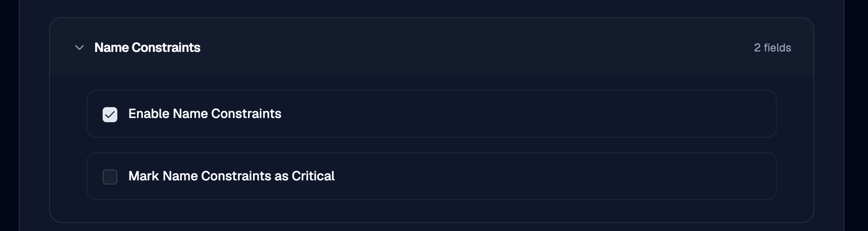Click the "Constraints" word in the section heading
868x231 pixels.
tap(166, 48)
